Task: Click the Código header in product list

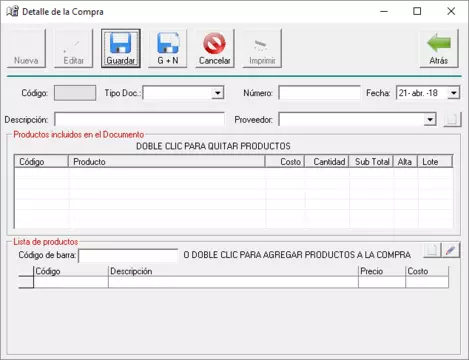Action: 71,271
